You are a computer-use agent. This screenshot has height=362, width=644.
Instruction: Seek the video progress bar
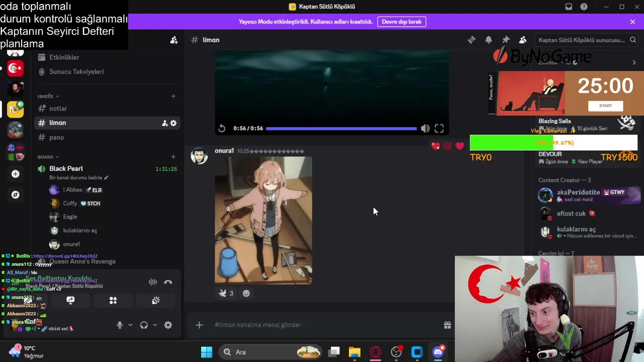pos(341,128)
